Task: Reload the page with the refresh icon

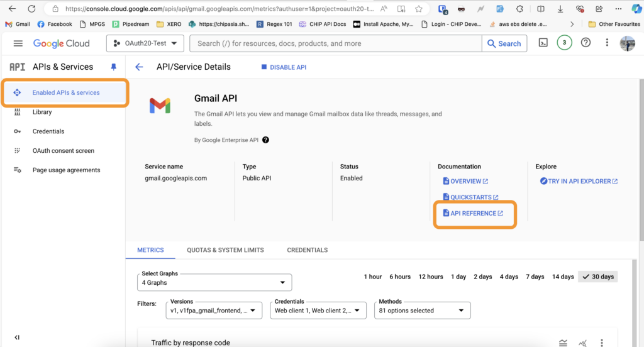Action: [31, 9]
